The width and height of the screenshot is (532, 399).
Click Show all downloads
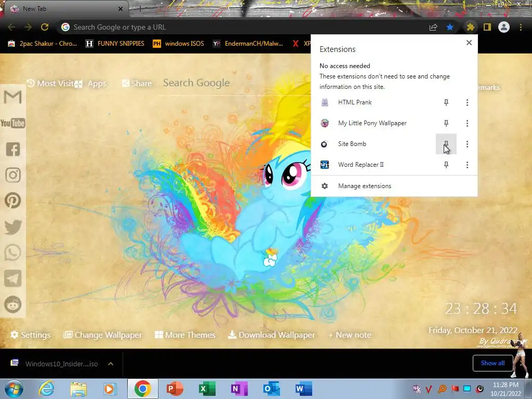pos(493,363)
